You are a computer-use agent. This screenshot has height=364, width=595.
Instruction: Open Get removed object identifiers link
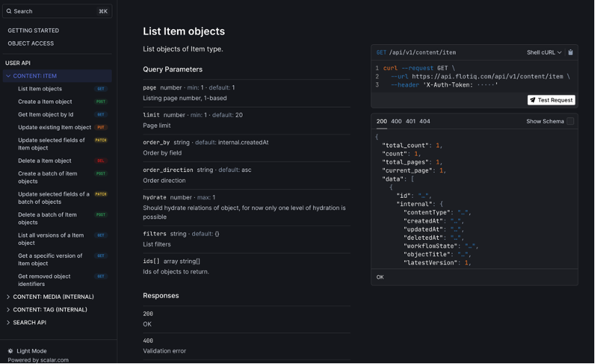point(44,280)
